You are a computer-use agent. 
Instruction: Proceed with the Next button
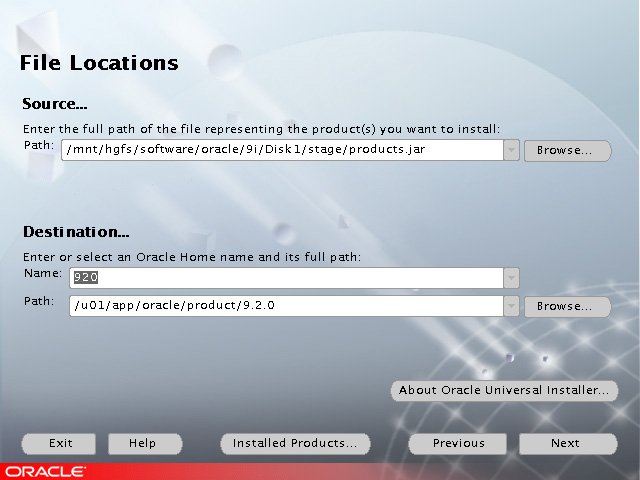[x=565, y=443]
